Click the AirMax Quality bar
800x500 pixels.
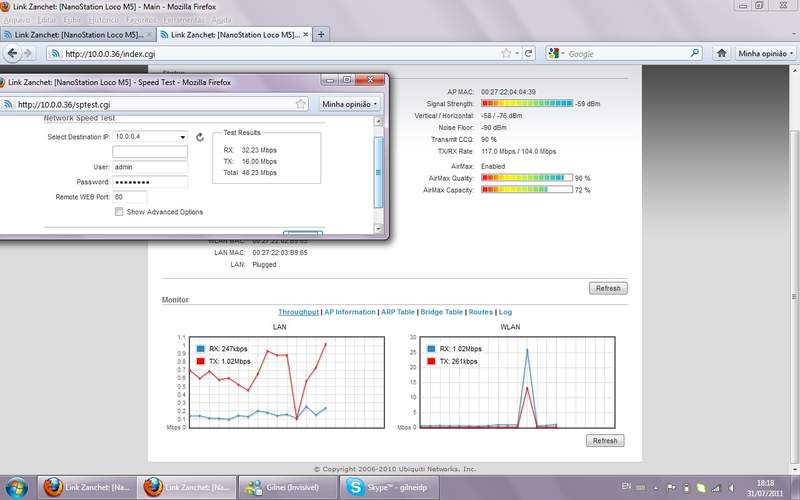527,178
